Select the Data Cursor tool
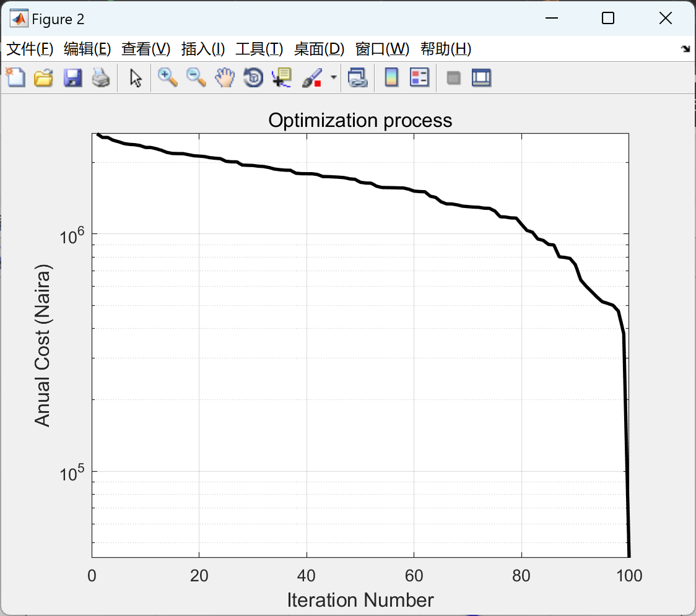 [282, 77]
